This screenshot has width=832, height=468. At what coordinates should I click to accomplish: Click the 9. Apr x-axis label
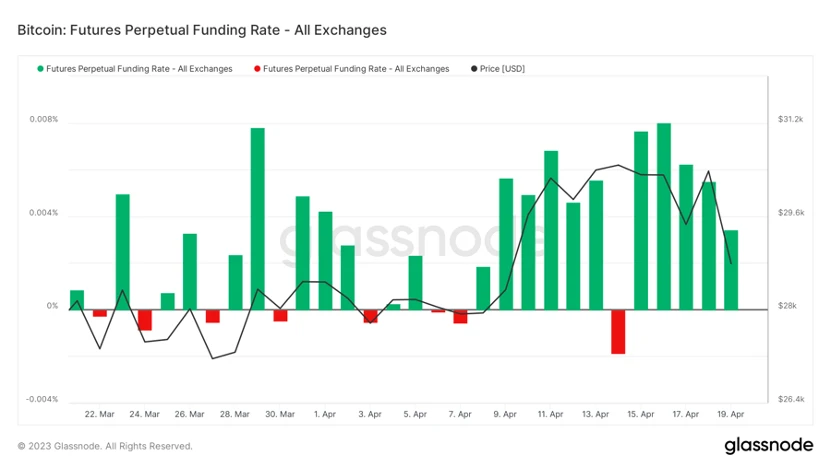[x=505, y=414]
